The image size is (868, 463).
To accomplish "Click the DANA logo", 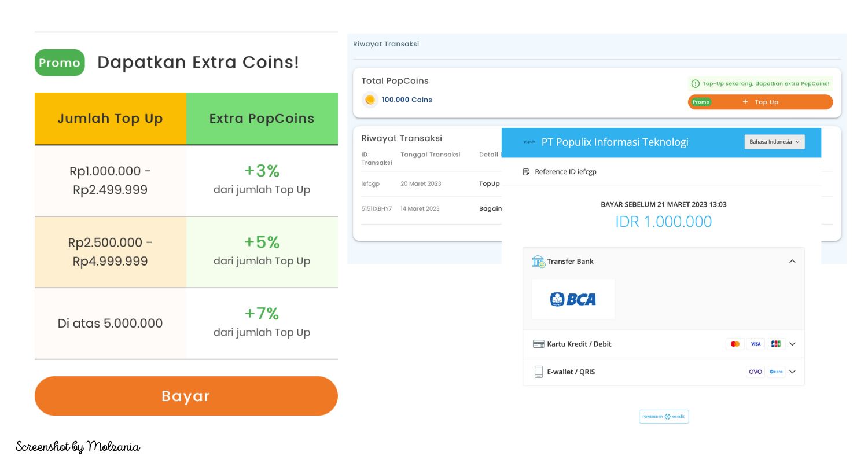I will click(776, 372).
